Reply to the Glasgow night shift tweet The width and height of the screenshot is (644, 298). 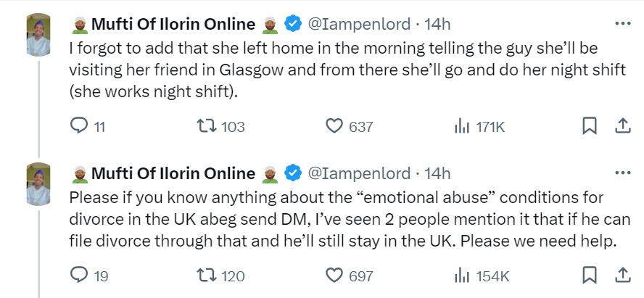[x=78, y=126]
